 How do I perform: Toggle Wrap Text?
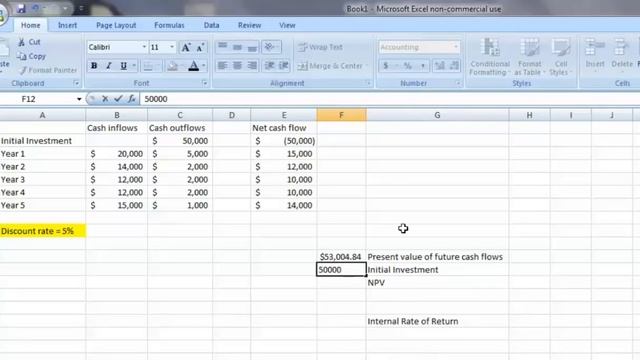coord(320,47)
